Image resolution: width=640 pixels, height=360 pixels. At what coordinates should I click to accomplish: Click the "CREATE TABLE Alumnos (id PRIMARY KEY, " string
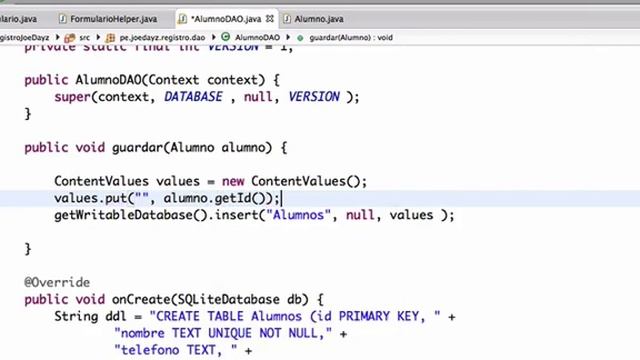point(295,316)
